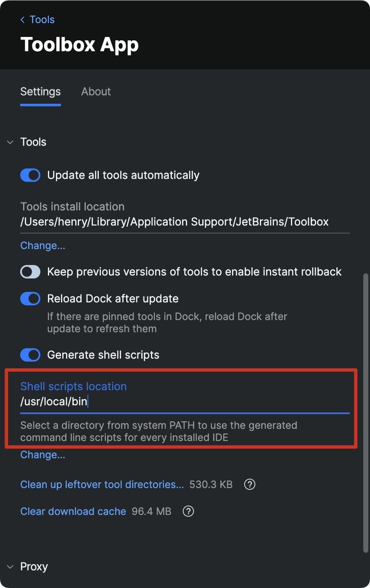Disable Reload Dock after update switch

(30, 299)
